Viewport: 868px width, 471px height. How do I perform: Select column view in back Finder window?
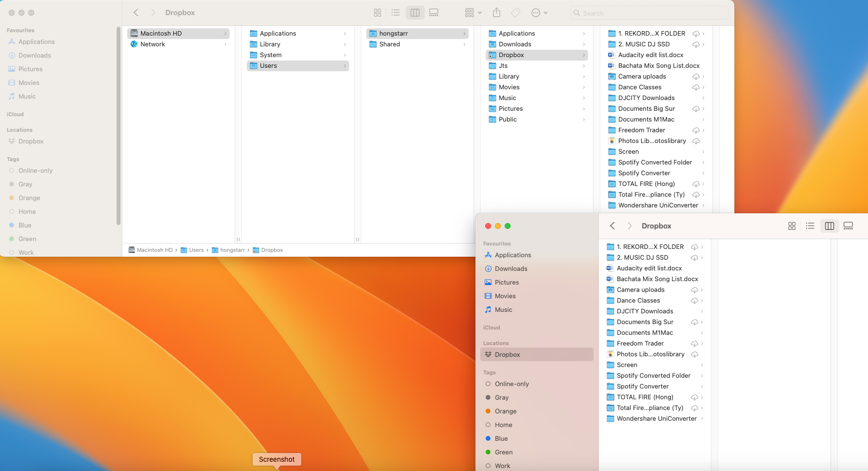tap(415, 13)
